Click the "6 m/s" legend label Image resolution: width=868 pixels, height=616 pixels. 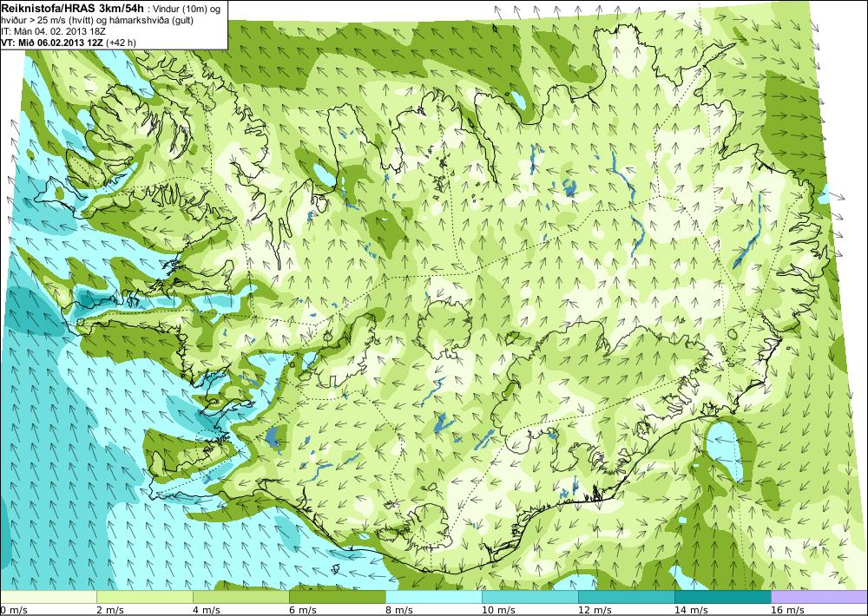point(303,610)
